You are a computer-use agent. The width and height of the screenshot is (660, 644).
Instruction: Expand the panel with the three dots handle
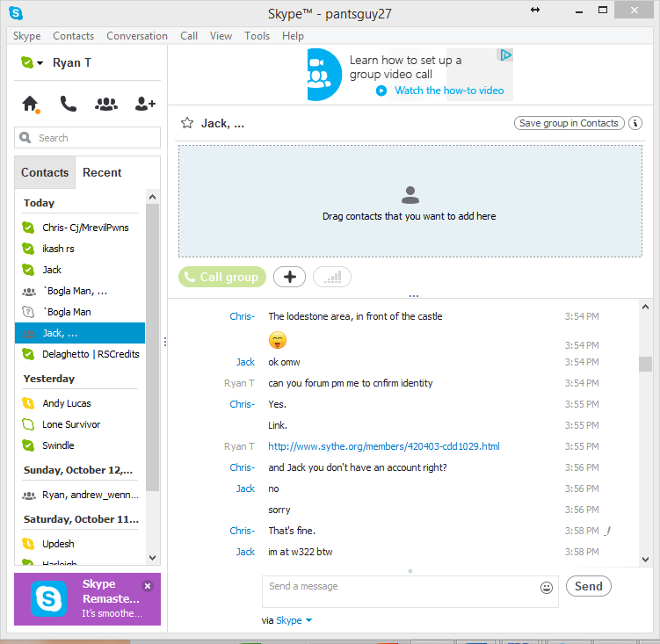[x=414, y=296]
